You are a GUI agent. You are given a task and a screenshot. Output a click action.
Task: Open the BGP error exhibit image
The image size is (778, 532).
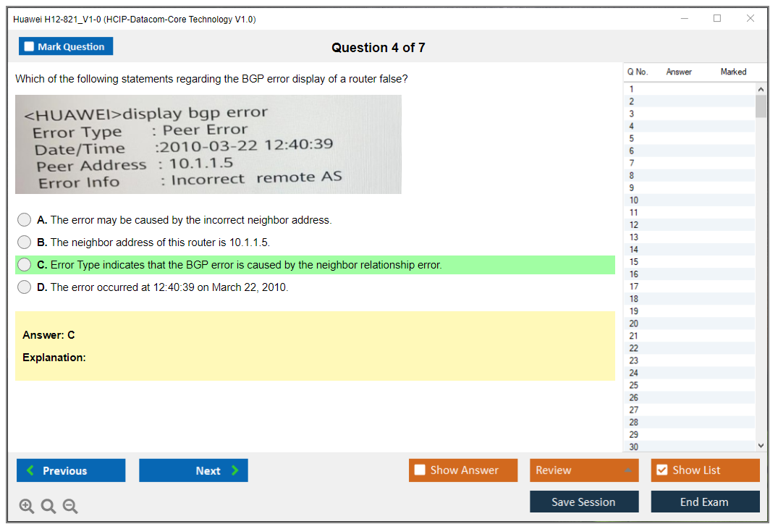(208, 144)
